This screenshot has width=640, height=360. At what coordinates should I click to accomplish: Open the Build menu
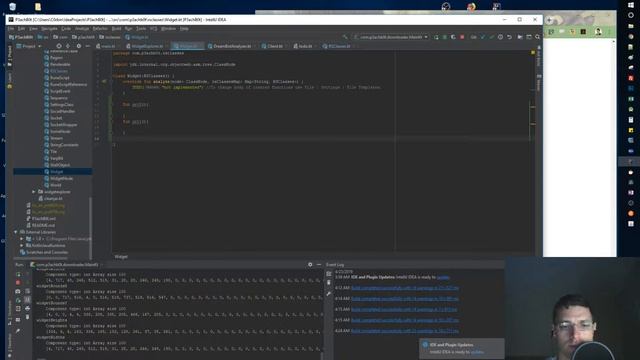coord(116,29)
